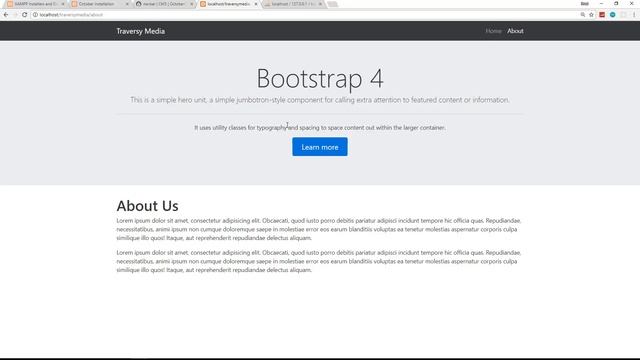
Task: Restore down the browser window
Action: tap(616, 4)
